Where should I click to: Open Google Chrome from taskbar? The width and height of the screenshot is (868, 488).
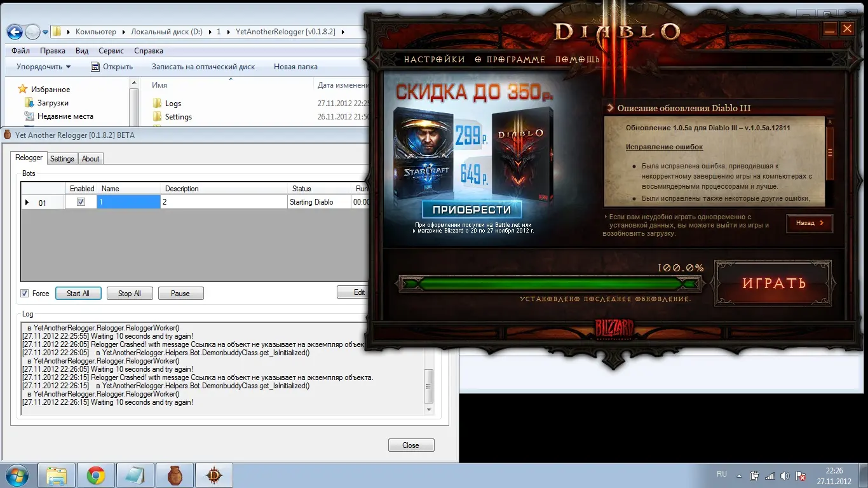coord(96,475)
